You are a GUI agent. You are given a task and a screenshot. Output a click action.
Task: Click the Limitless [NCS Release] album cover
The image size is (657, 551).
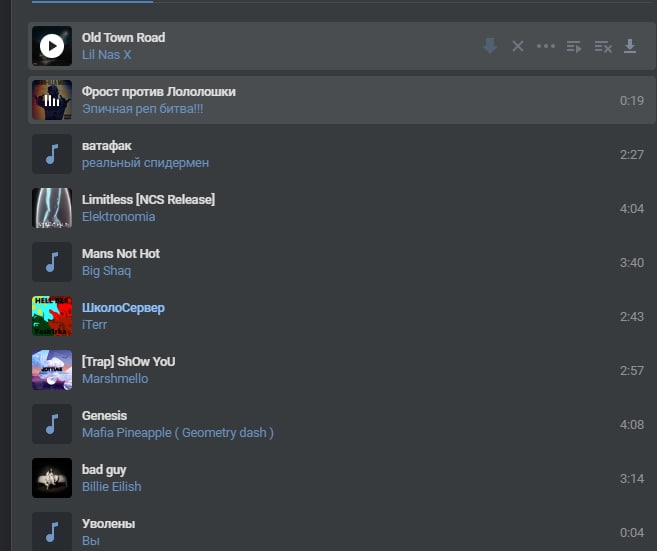click(x=52, y=208)
